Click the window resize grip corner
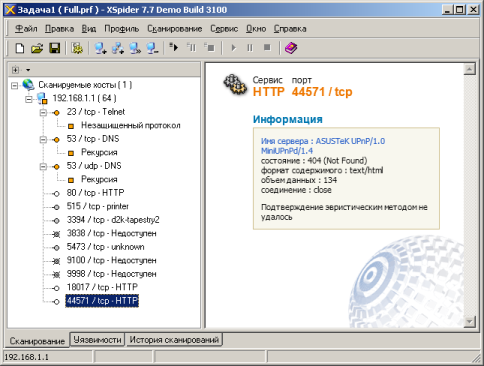Image resolution: width=484 pixels, height=366 pixels. [476, 358]
